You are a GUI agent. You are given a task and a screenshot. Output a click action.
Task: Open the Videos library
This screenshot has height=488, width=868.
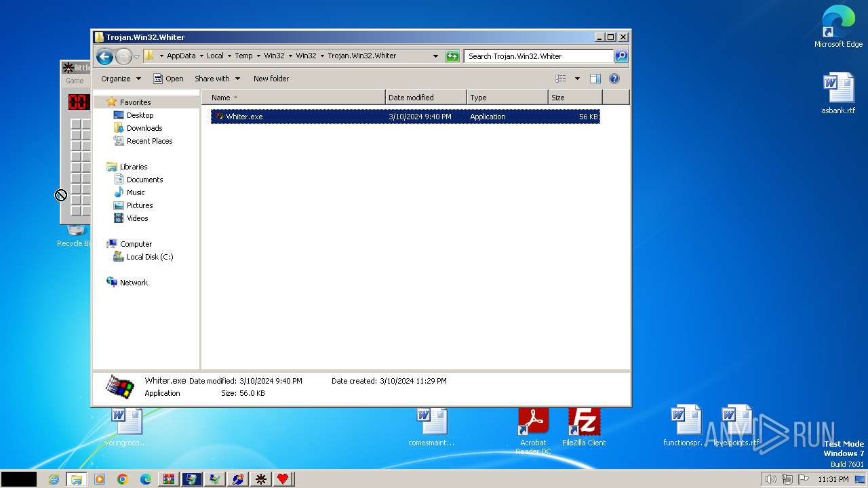pyautogui.click(x=137, y=218)
